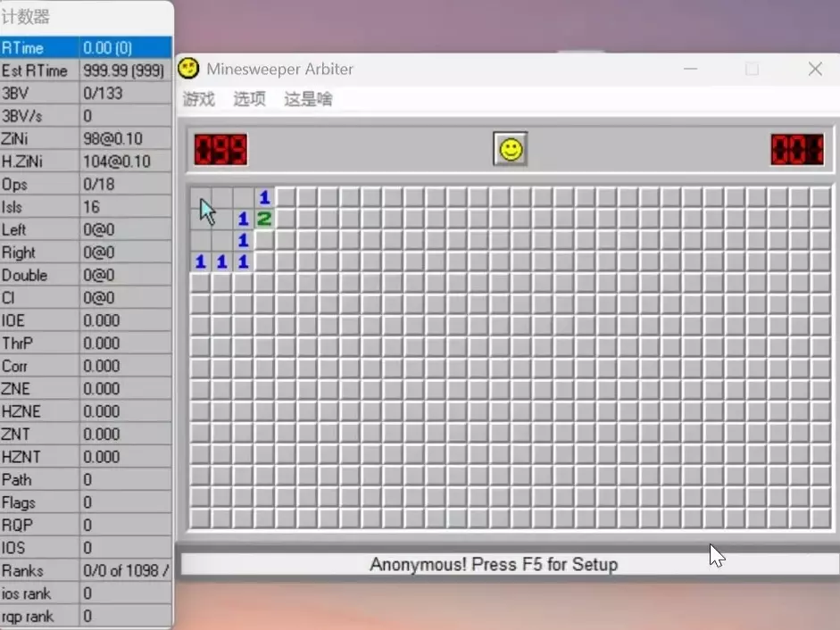The image size is (840, 630).
Task: Close the Minesweeper Arbiter window
Action: click(x=815, y=69)
